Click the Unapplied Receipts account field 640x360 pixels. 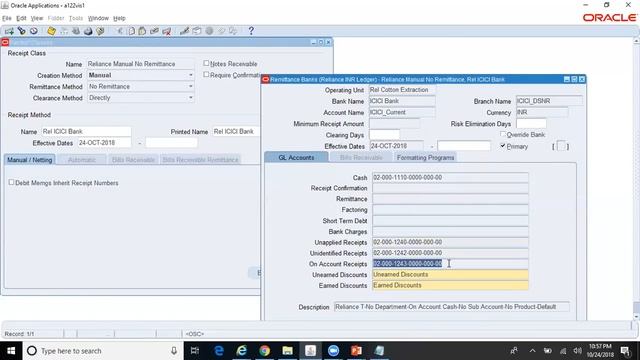pyautogui.click(x=450, y=242)
